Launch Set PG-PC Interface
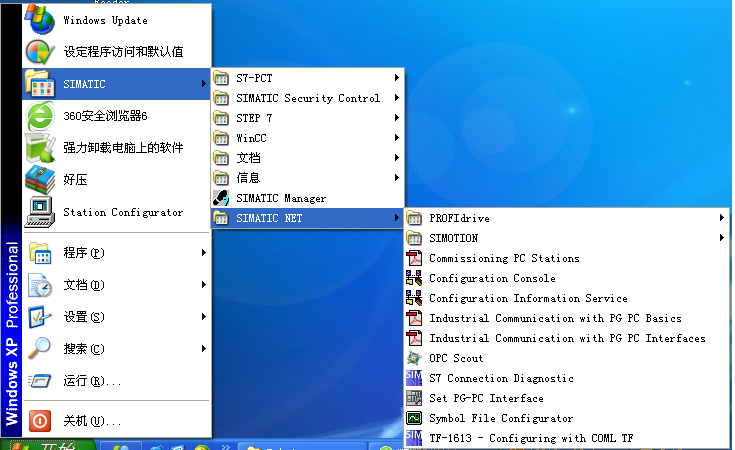The height and width of the screenshot is (450, 735). [567, 398]
